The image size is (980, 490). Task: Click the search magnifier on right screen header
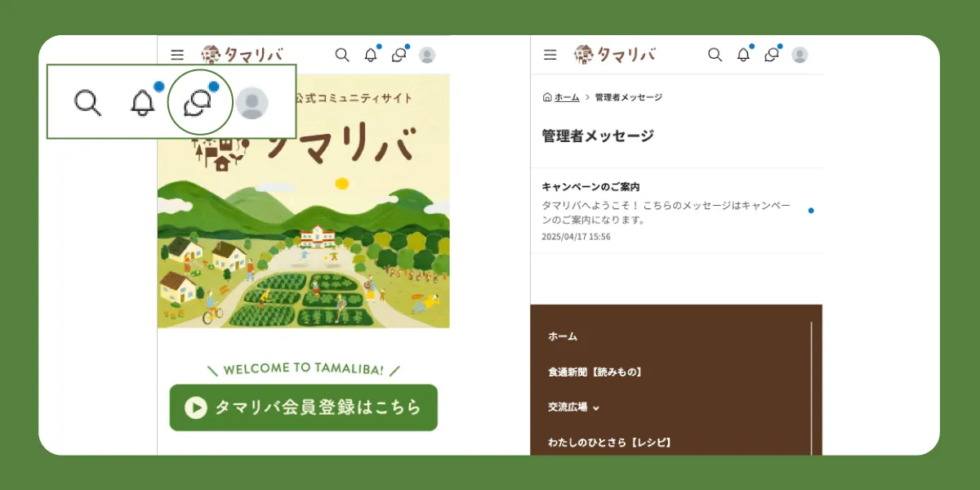click(715, 55)
